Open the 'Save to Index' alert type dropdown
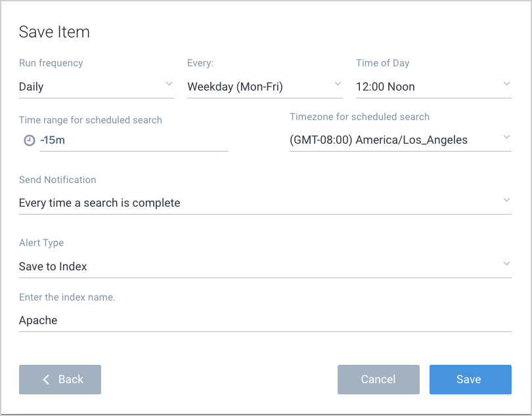 256,266
